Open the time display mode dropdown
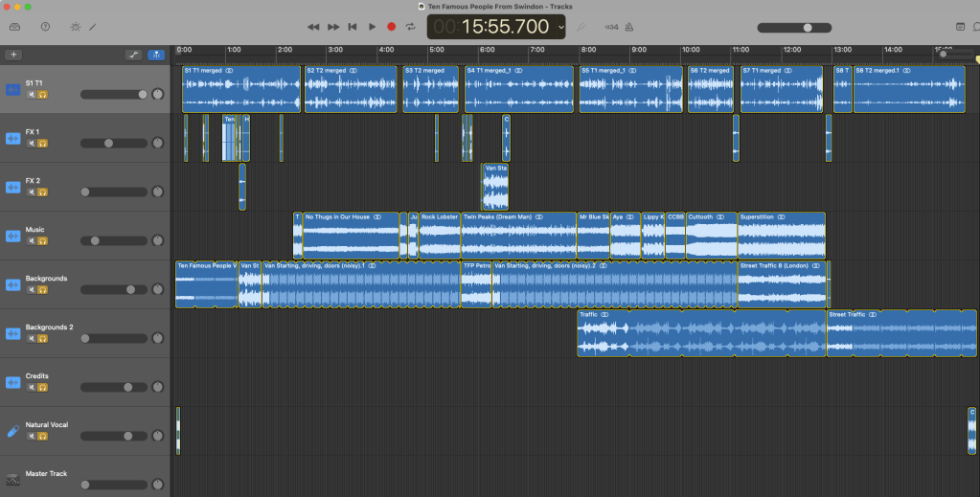Viewport: 980px width, 497px height. (x=561, y=28)
